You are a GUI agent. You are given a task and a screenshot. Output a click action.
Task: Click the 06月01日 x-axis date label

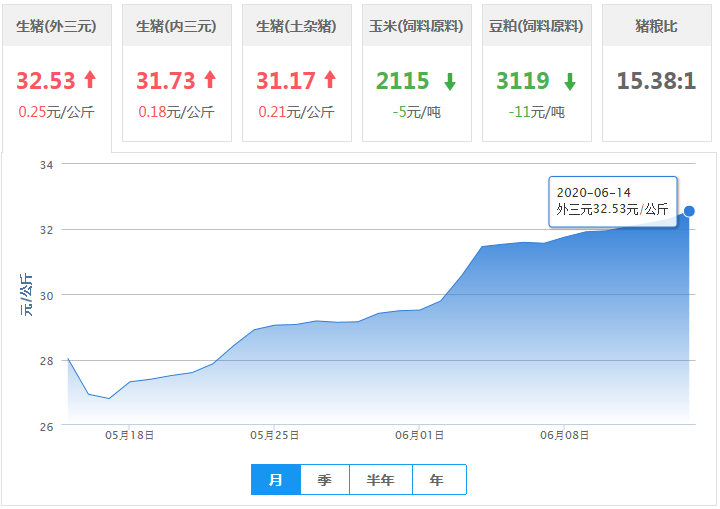(420, 436)
